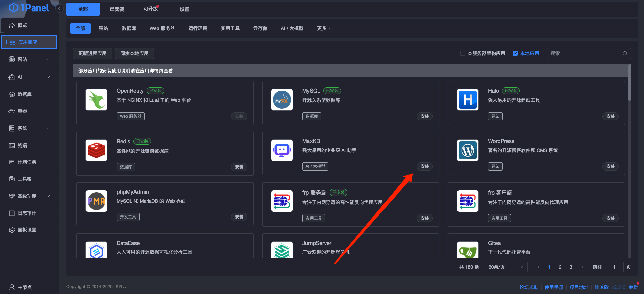Uncheck the 本地应用 checkbox
The height and width of the screenshot is (294, 644).
tap(515, 53)
